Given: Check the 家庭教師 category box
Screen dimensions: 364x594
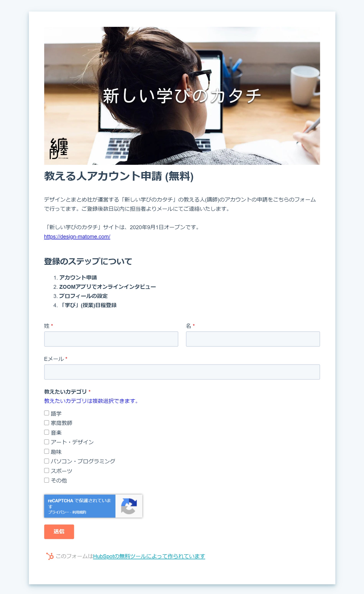Looking at the screenshot, I should [x=47, y=423].
